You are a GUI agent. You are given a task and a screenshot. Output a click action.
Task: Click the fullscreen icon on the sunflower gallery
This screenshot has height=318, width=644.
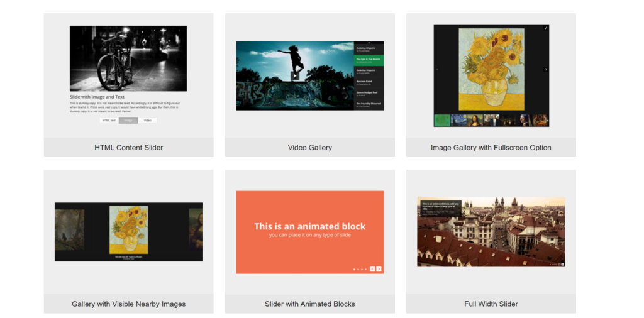545,28
